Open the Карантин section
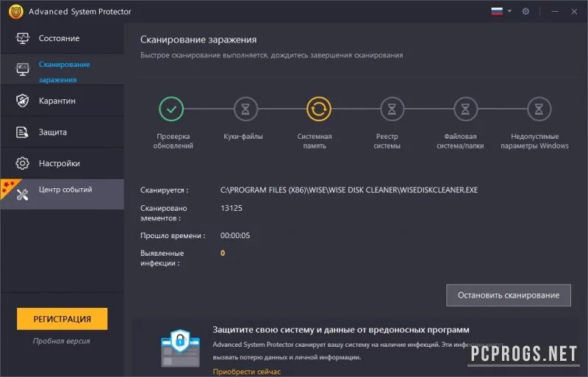Screen dimensions: 588x377 click(x=62, y=101)
